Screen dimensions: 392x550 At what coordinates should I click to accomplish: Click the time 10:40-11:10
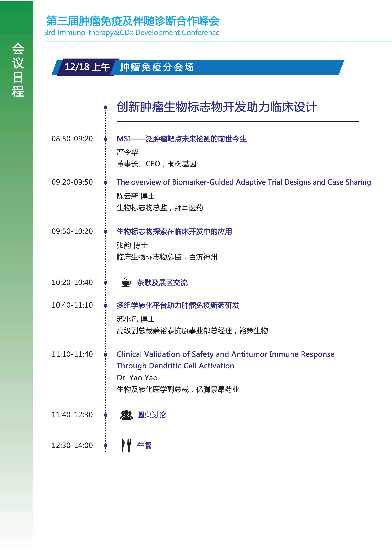72,305
